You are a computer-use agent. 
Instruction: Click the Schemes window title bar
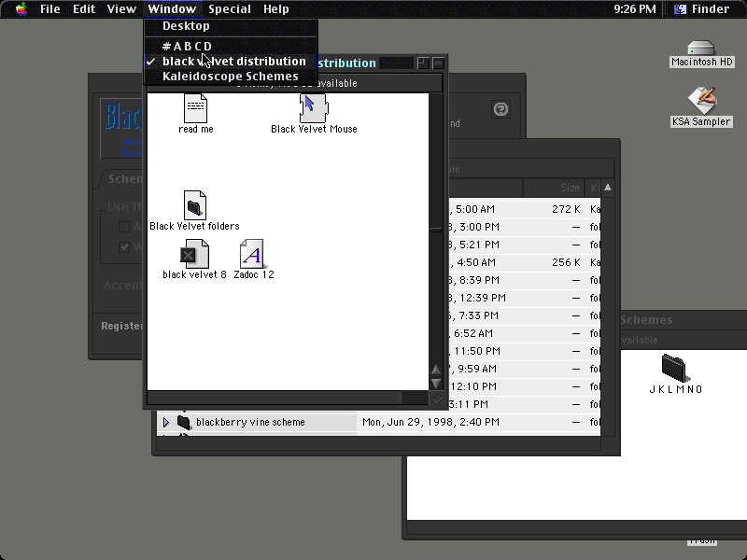click(x=684, y=319)
